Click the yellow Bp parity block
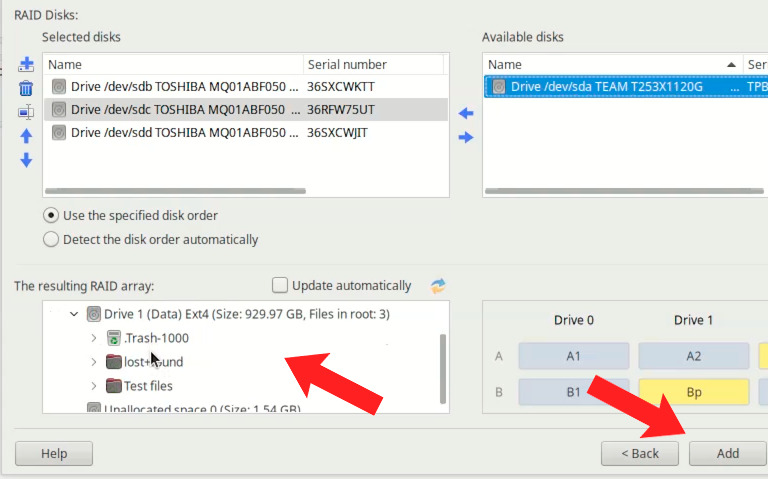Screen dimensions: 768x479 pos(694,392)
